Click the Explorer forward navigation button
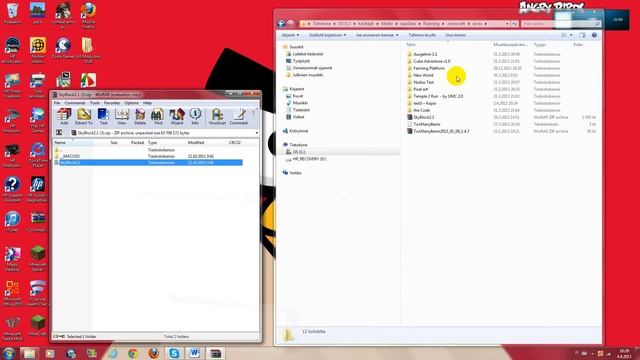Screen dimensions: 640x360 tap(291, 24)
